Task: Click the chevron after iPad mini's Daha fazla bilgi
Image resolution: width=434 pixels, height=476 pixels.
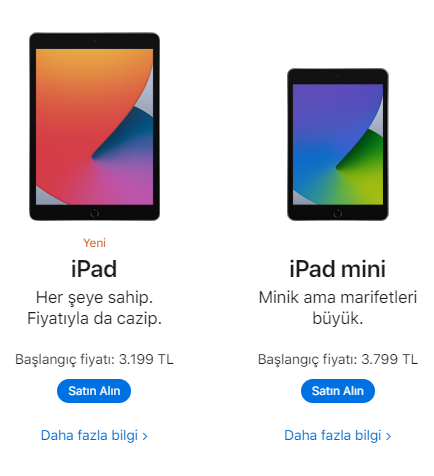Action: [388, 436]
